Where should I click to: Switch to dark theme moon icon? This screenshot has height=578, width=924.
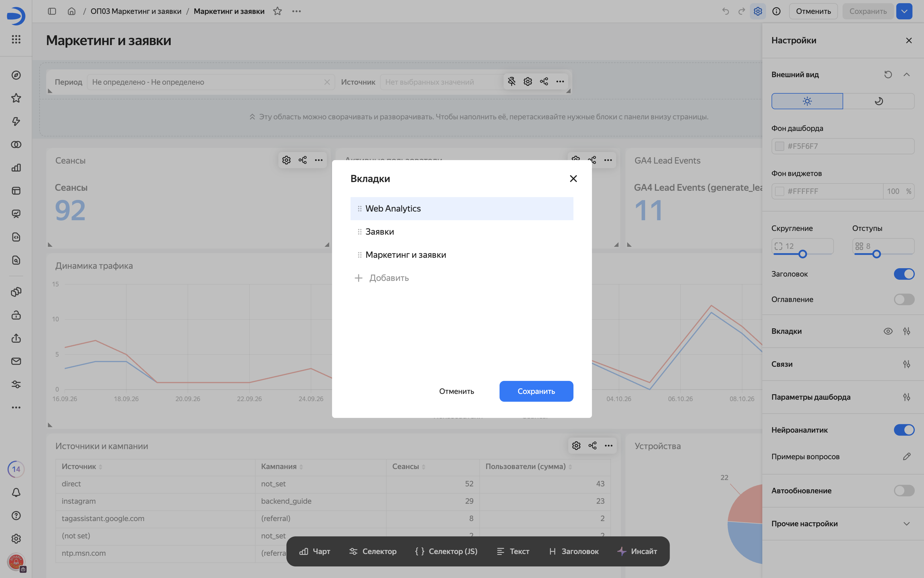click(x=879, y=101)
